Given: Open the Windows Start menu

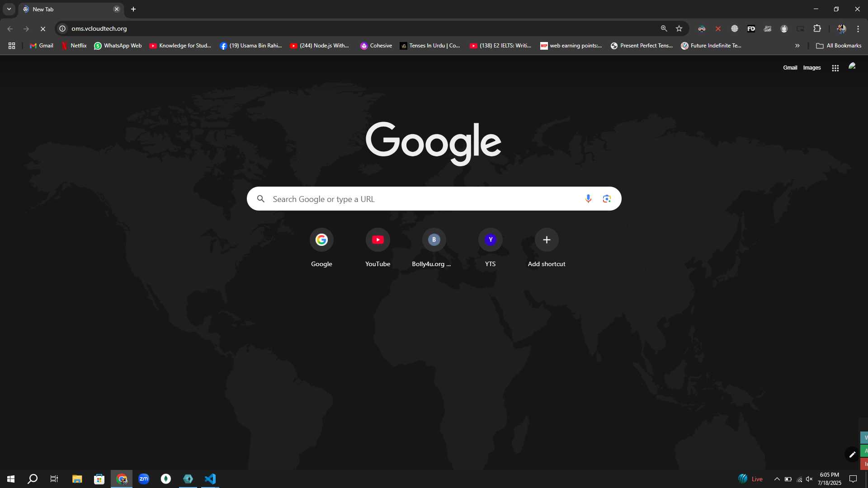Looking at the screenshot, I should click(x=11, y=479).
